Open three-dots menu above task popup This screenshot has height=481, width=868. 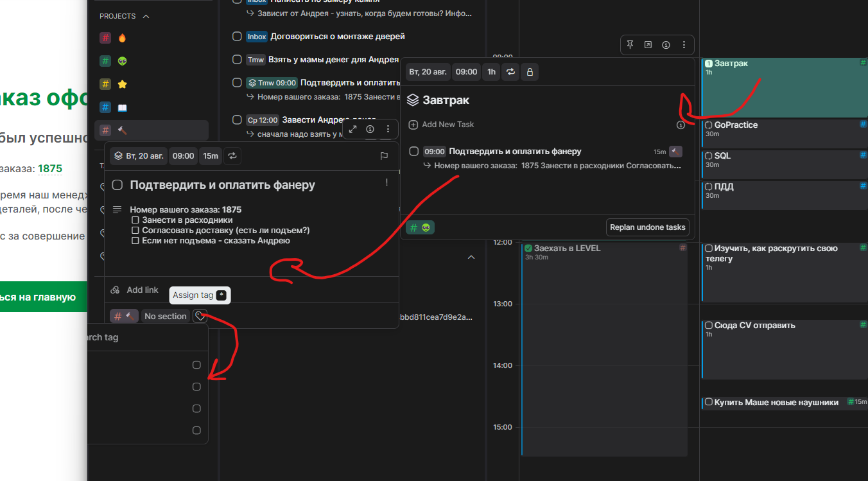388,129
